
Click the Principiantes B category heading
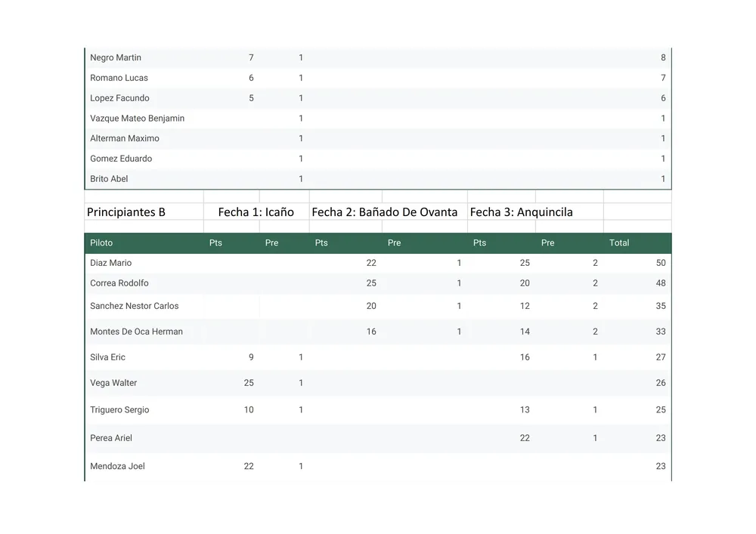point(126,212)
